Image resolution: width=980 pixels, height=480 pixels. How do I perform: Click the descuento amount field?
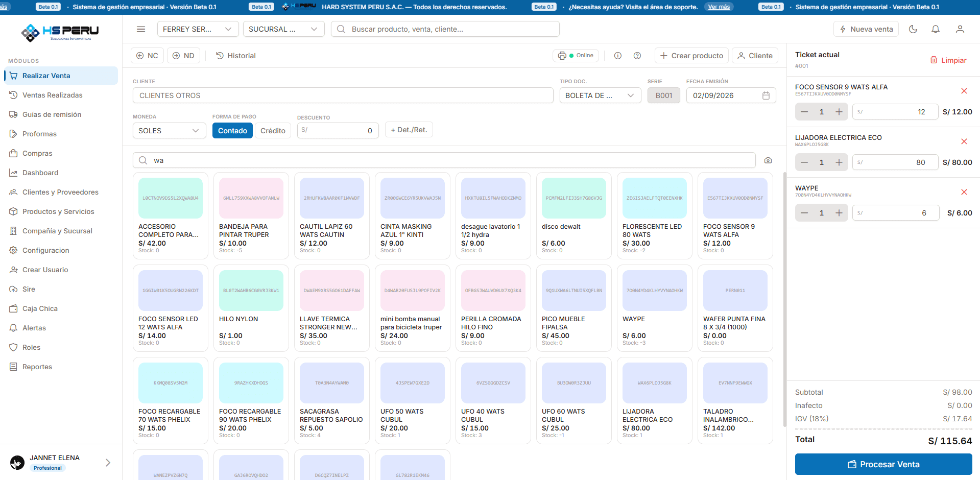pyautogui.click(x=338, y=130)
